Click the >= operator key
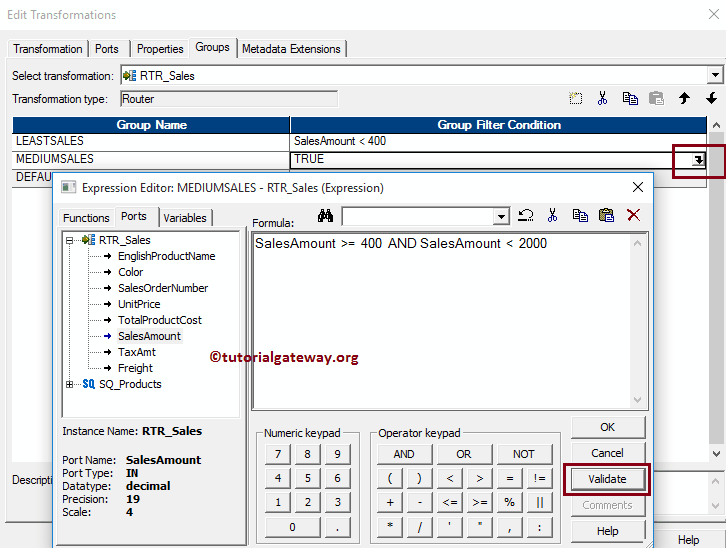Image resolution: width=726 pixels, height=548 pixels. click(x=480, y=503)
